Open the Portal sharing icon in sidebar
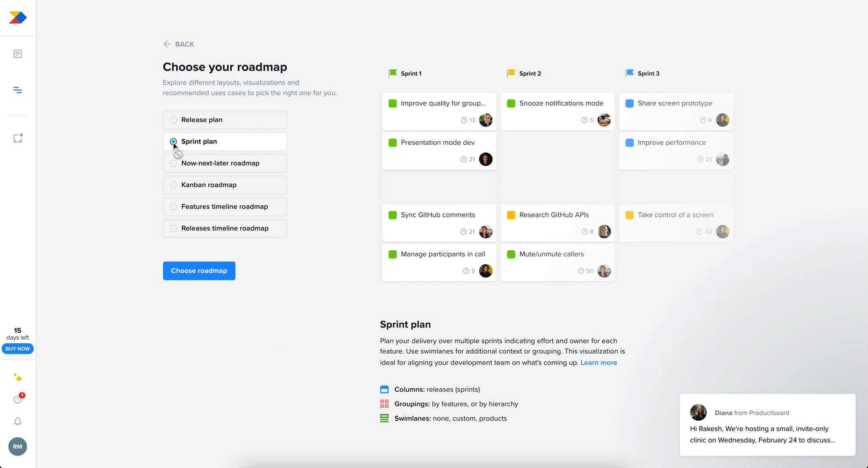This screenshot has width=868, height=468. pos(17,137)
